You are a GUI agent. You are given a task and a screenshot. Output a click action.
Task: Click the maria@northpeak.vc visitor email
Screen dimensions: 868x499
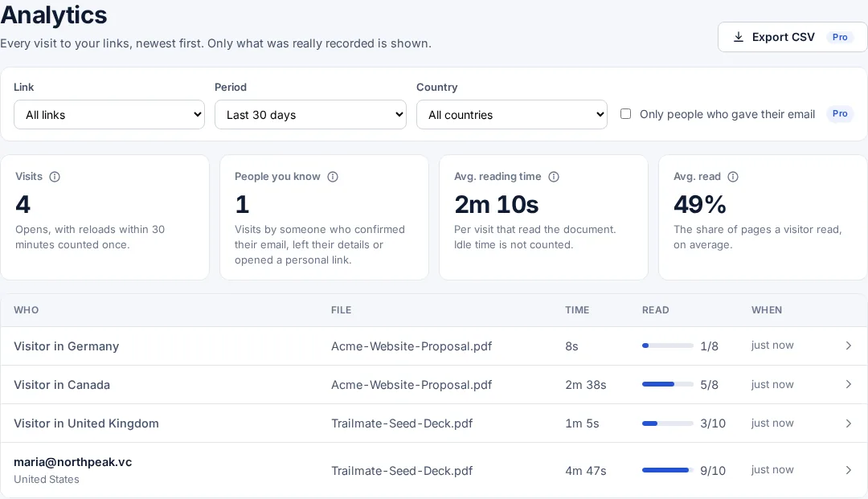73,463
